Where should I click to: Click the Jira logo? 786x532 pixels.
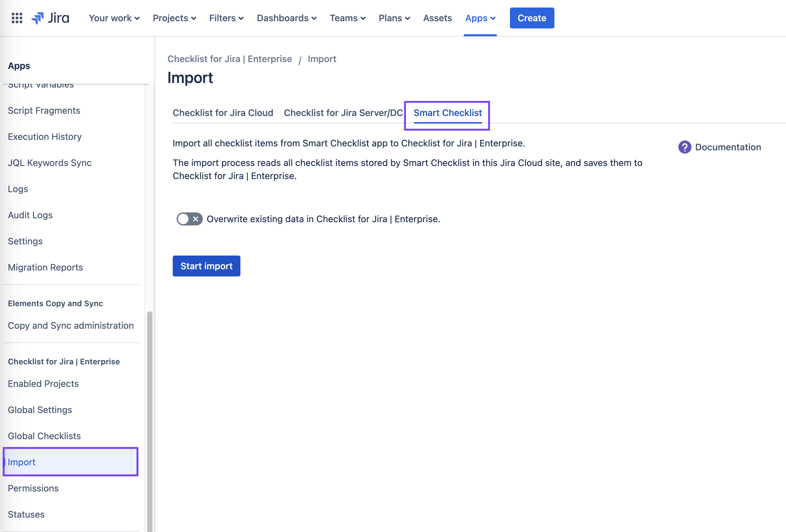tap(50, 18)
